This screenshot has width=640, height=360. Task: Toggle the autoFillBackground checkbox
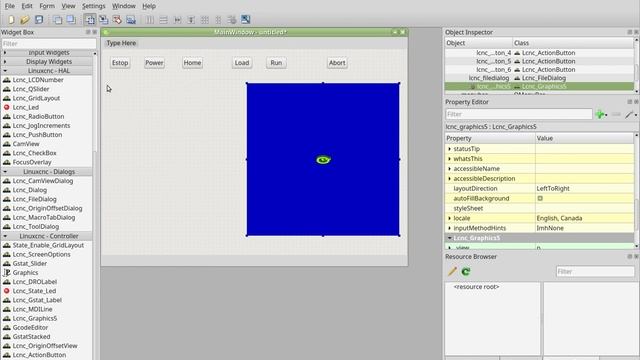540,198
